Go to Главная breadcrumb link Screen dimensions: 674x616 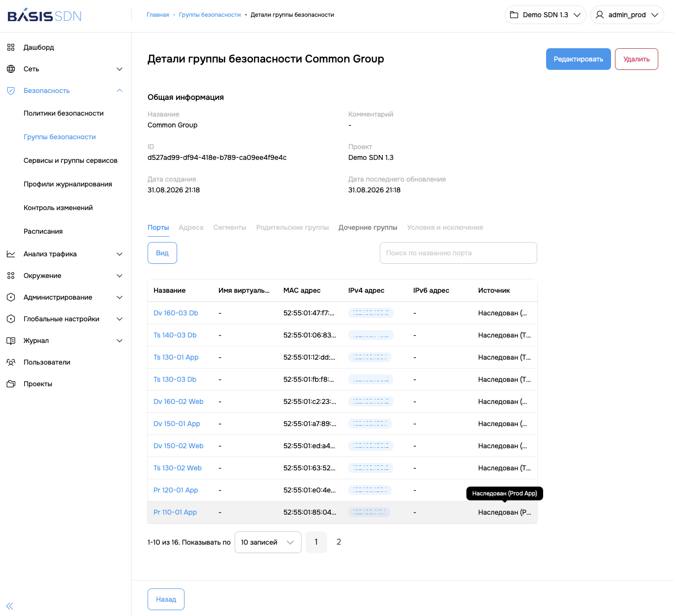coord(158,15)
